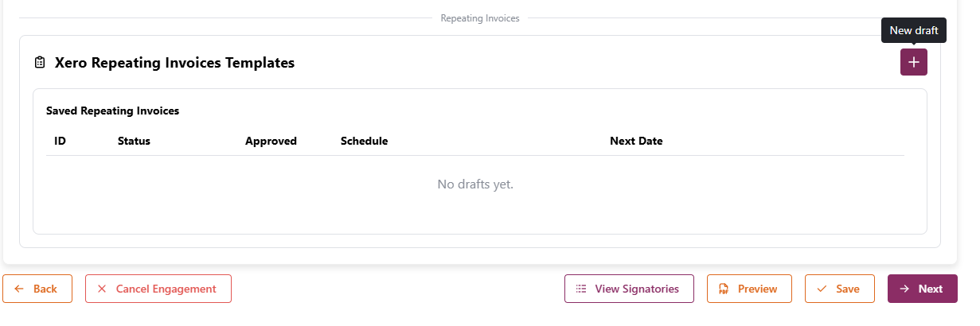Click the list icon in View Signatories button
This screenshot has height=326, width=980.
pyautogui.click(x=581, y=289)
